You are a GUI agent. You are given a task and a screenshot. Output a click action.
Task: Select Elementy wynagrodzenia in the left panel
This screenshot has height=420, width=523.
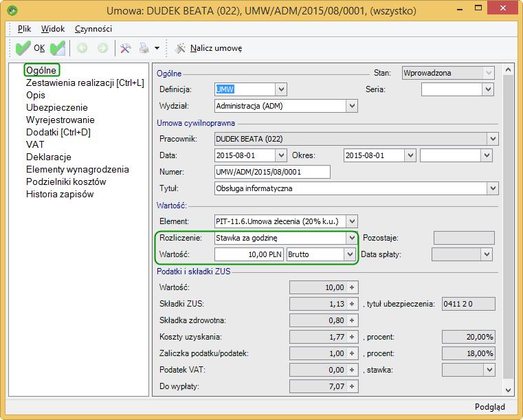[78, 170]
